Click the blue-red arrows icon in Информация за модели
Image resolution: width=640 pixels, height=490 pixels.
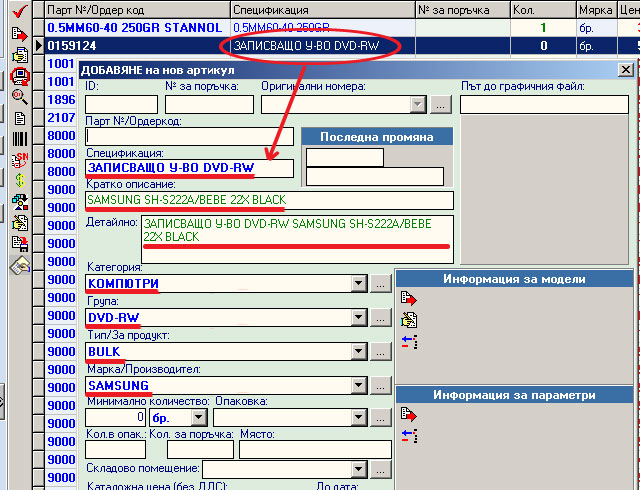[x=409, y=341]
